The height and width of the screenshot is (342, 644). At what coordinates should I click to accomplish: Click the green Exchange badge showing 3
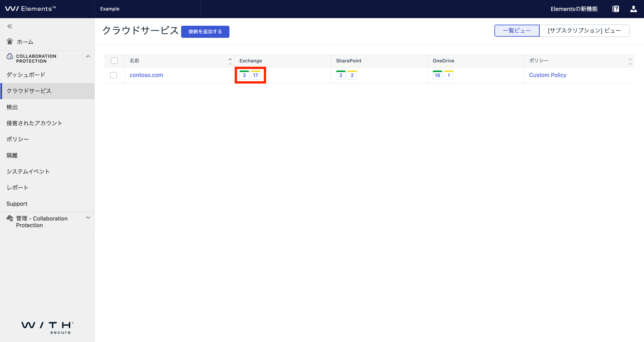pos(244,75)
